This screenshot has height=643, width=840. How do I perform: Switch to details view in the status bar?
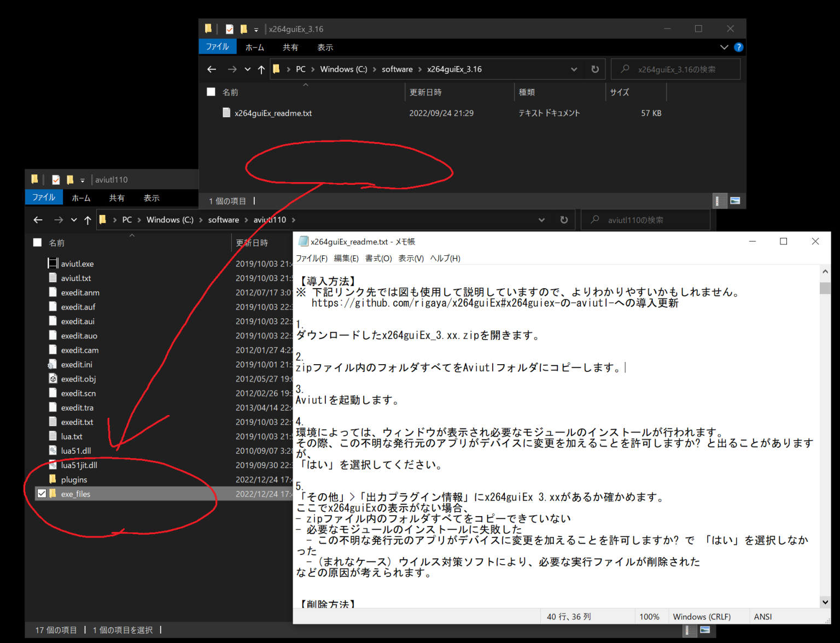(720, 201)
